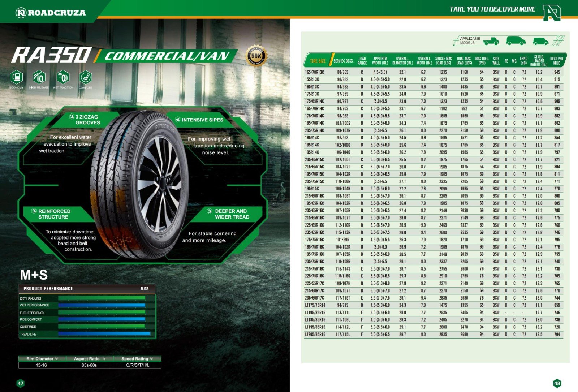Click the High Mileage tire icon

[x=39, y=77]
